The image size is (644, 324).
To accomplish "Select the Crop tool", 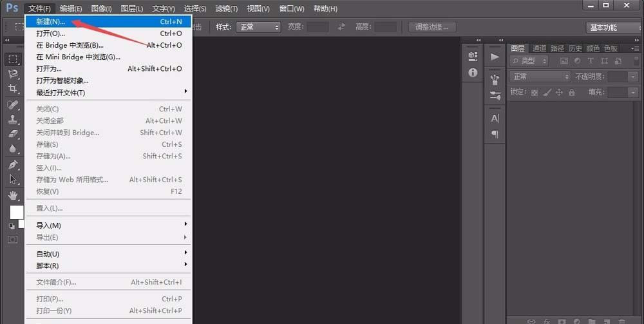I will click(13, 88).
